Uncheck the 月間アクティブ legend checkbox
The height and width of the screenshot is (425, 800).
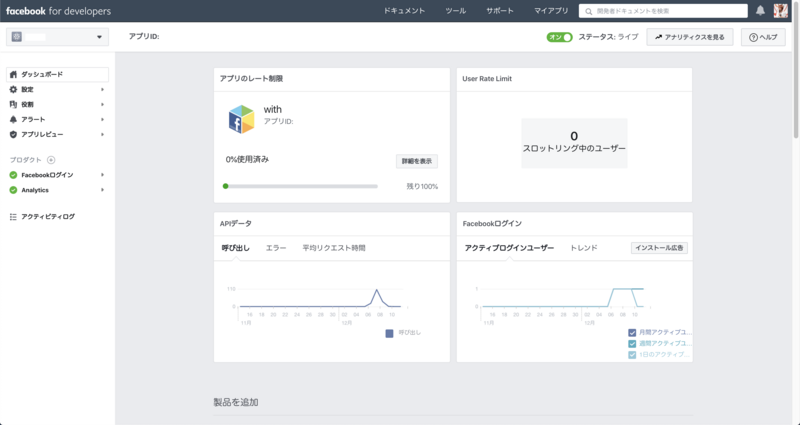pos(632,333)
